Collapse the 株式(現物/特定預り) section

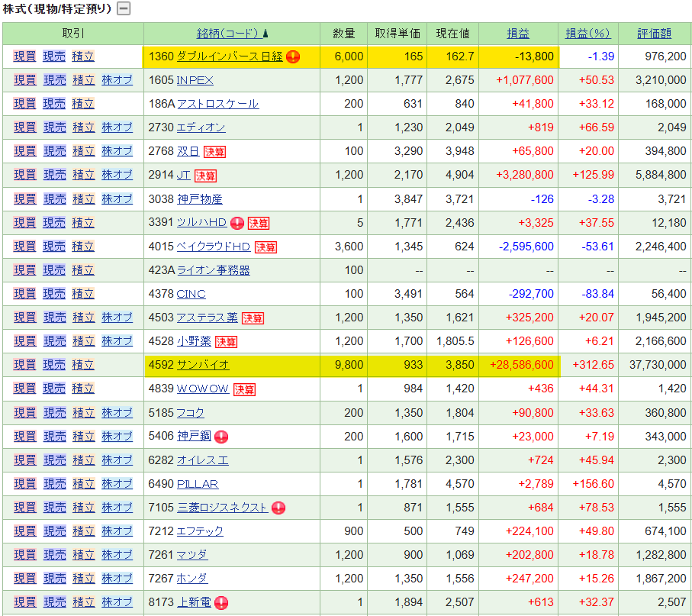coord(123,9)
